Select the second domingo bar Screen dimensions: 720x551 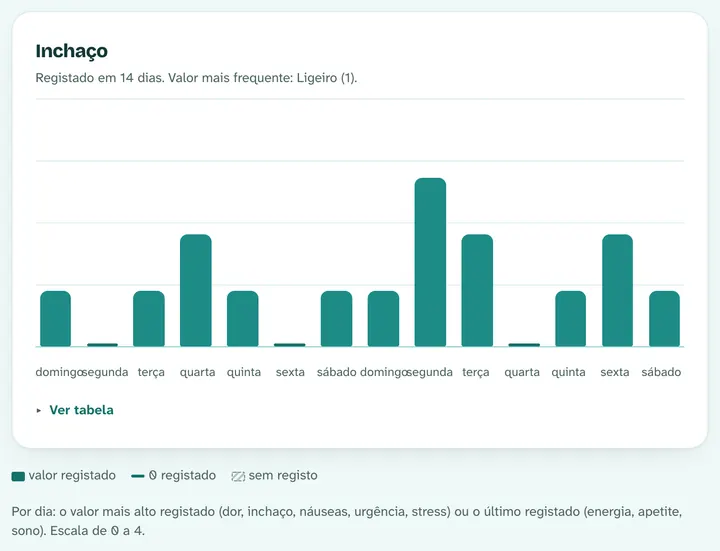point(383,319)
